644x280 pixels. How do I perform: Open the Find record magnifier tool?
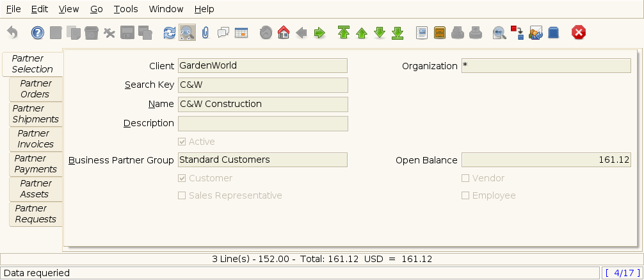187,33
